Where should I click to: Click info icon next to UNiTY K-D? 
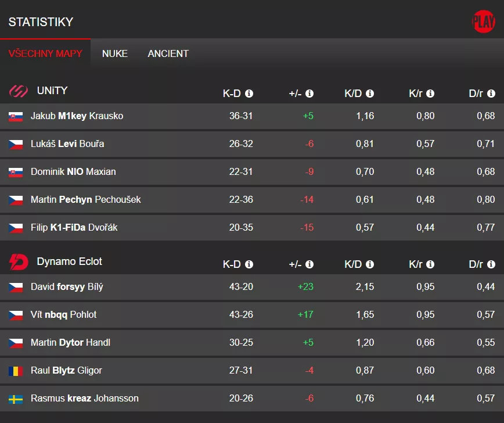249,94
